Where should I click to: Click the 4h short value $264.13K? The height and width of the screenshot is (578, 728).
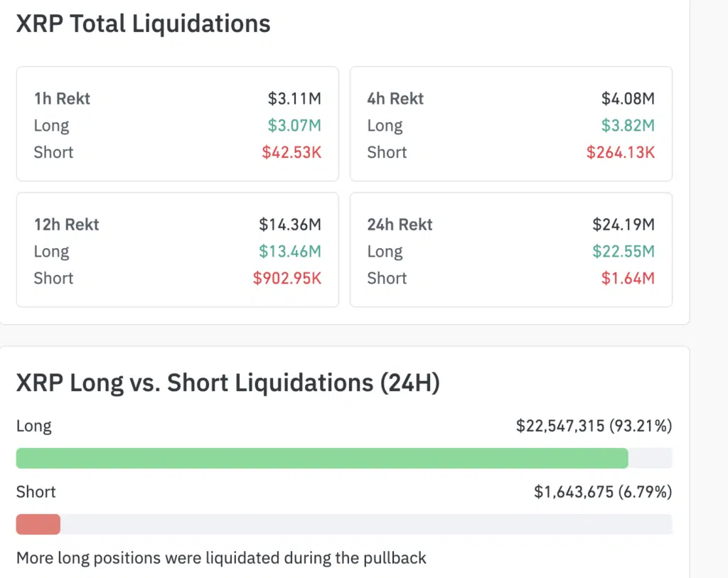620,152
